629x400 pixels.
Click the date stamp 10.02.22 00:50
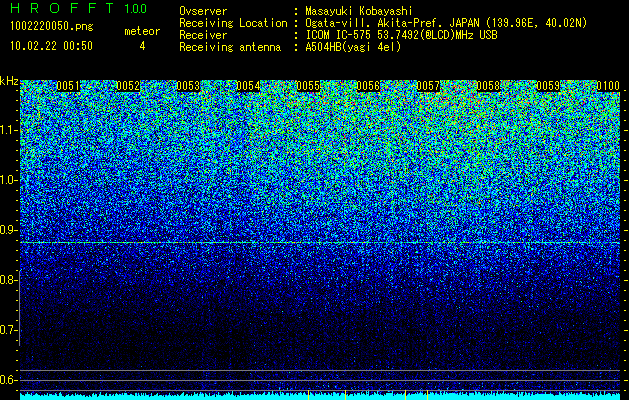click(x=51, y=46)
